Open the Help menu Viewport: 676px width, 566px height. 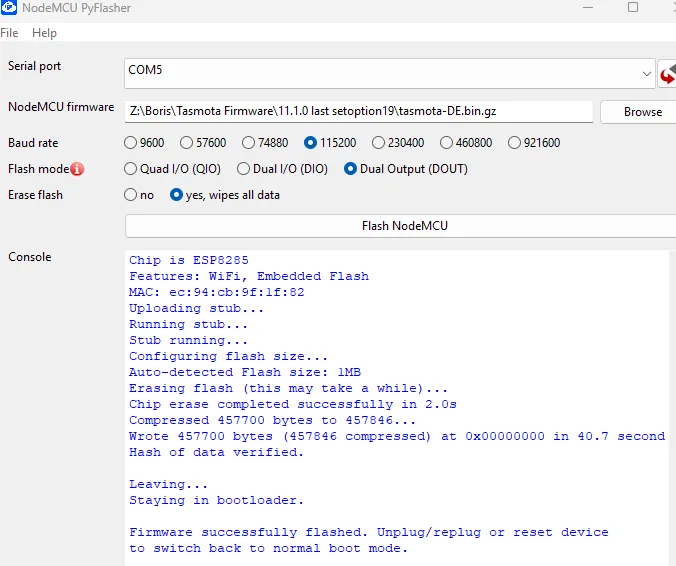coord(44,33)
